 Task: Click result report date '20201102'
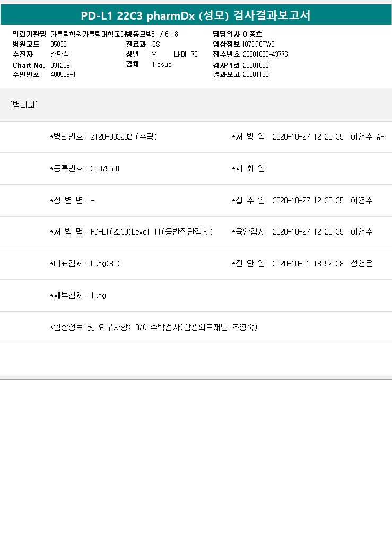coord(256,74)
